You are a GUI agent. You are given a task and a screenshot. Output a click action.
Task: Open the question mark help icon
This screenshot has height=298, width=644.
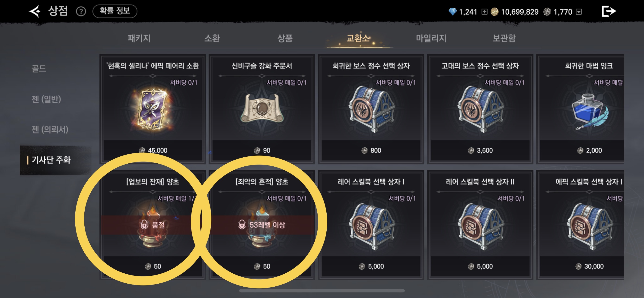tap(81, 12)
